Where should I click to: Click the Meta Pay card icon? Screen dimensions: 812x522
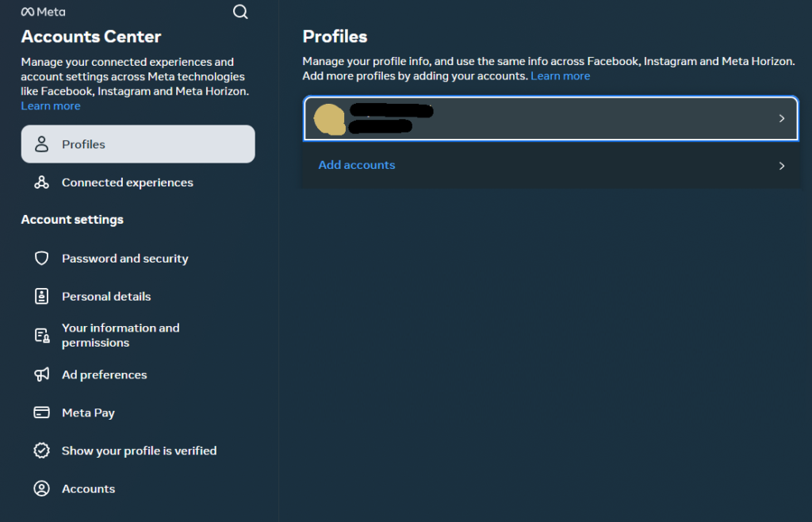tap(41, 413)
